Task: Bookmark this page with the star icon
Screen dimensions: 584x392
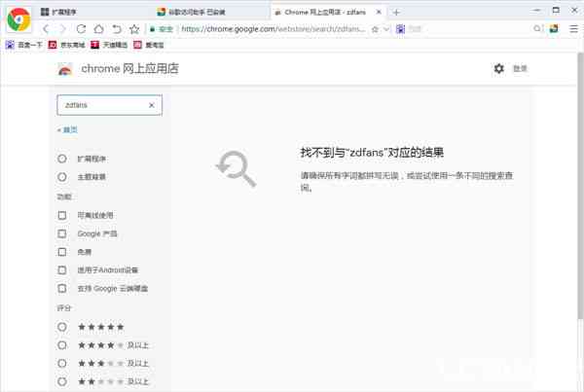Action: point(134,28)
